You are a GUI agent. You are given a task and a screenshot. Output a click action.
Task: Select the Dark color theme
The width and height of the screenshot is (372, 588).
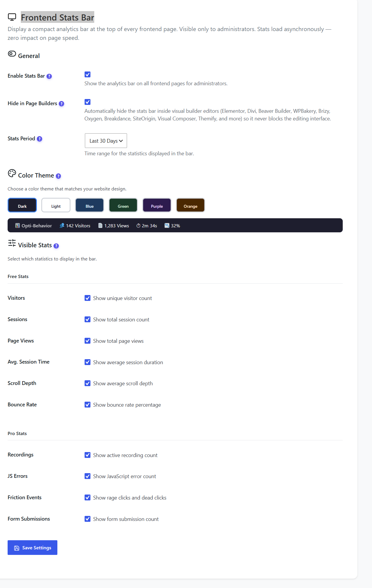click(x=22, y=205)
